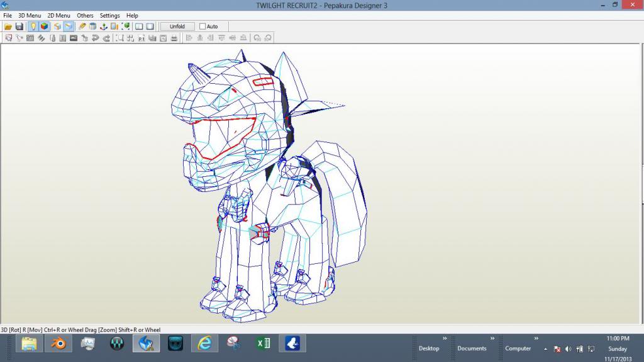The width and height of the screenshot is (644, 362).
Task: Switch to the single-pane window layout
Action: [150, 26]
